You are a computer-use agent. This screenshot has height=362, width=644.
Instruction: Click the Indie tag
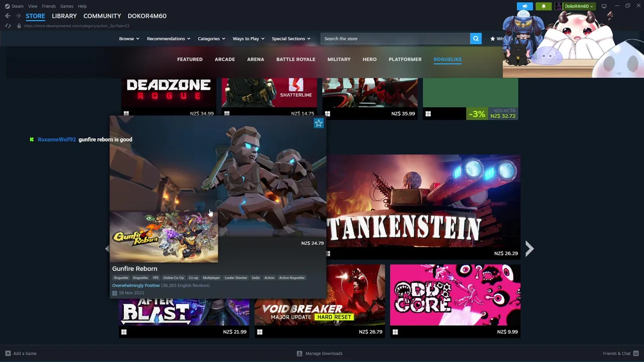point(256,278)
